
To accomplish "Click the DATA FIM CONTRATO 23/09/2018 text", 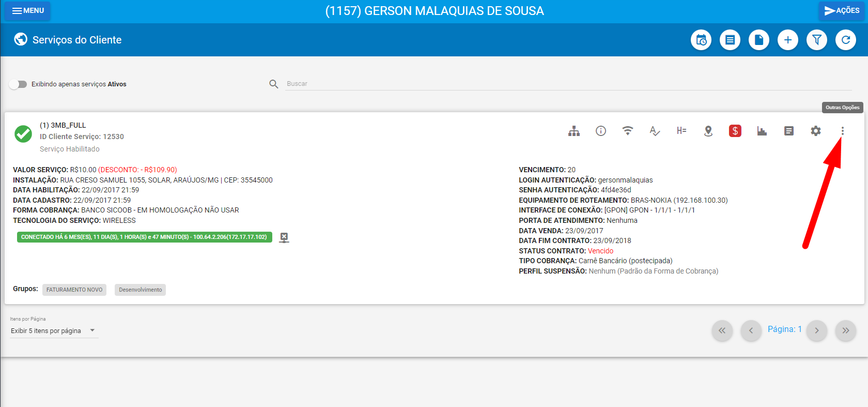I will (575, 240).
